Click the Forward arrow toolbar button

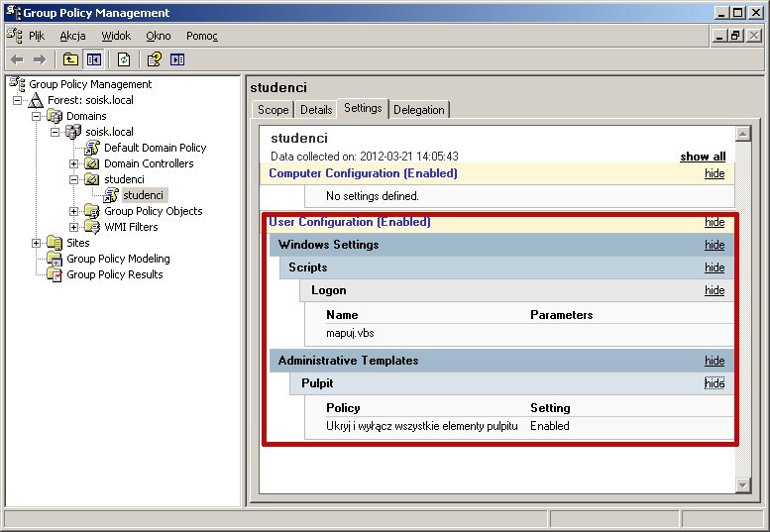pos(40,59)
